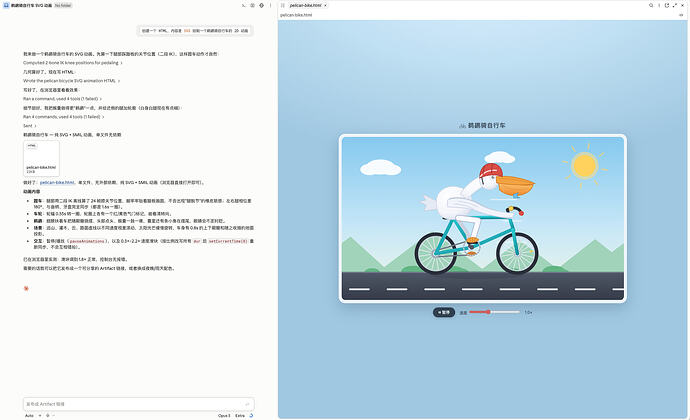Click the terminal-style icon in chat header
690x420 pixels.
click(244, 5)
